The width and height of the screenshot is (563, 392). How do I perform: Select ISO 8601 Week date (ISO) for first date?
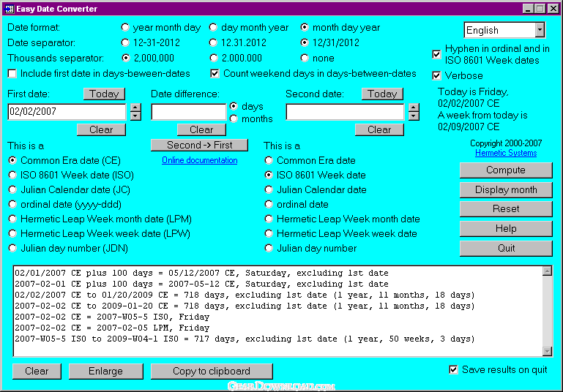[12, 175]
